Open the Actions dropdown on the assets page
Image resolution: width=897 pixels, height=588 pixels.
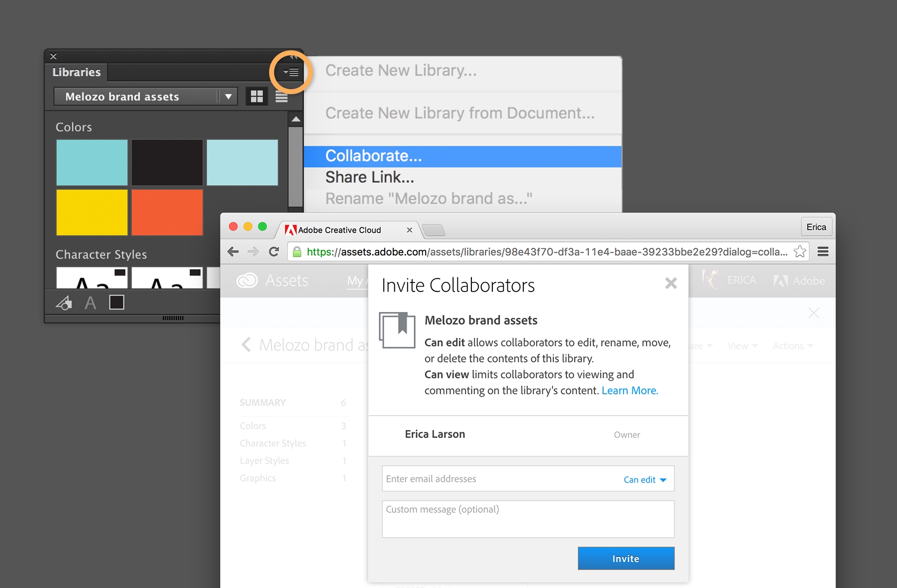[x=793, y=346]
